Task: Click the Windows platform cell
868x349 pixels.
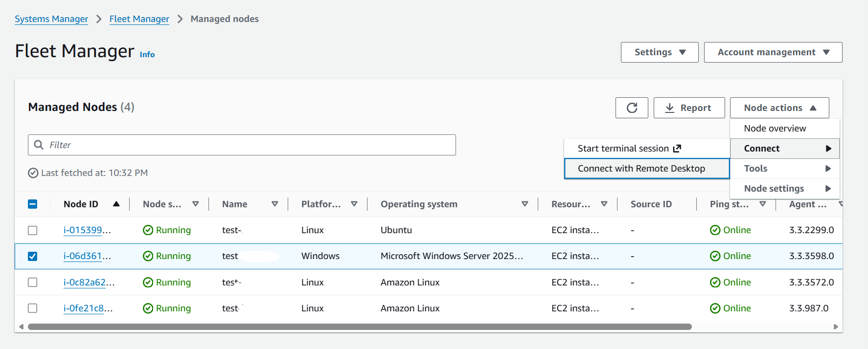Action: coord(320,256)
